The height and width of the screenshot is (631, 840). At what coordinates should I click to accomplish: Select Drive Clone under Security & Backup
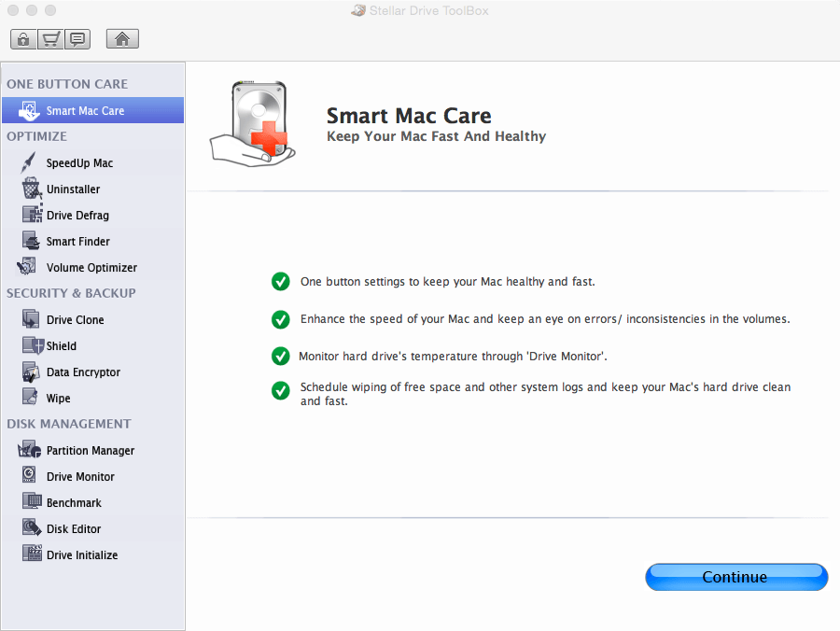coord(75,320)
